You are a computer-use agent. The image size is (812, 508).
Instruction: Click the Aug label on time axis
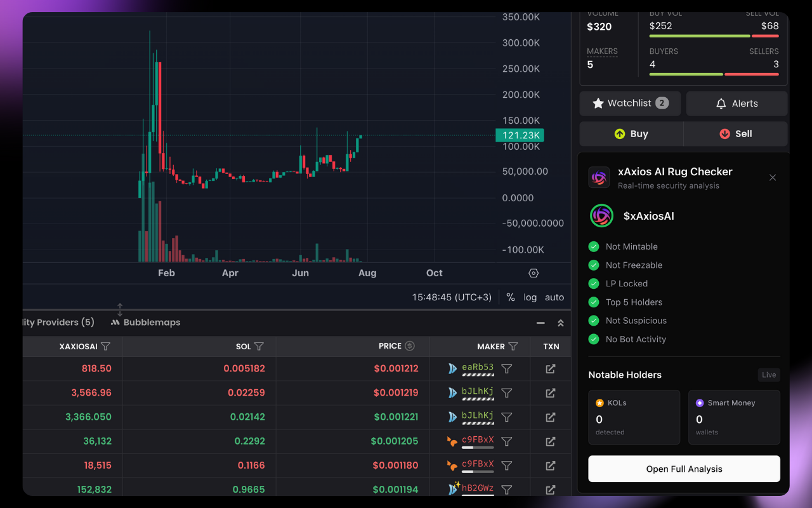(x=367, y=273)
